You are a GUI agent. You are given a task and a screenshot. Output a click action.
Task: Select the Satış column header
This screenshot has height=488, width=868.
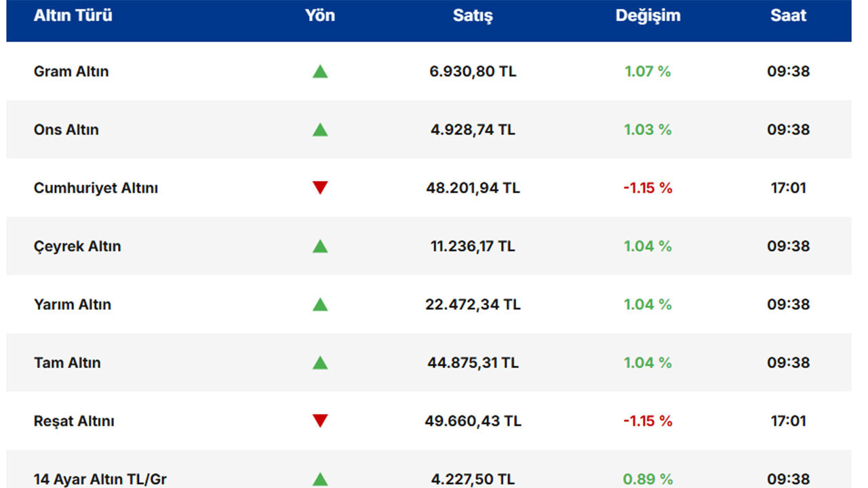(x=473, y=16)
